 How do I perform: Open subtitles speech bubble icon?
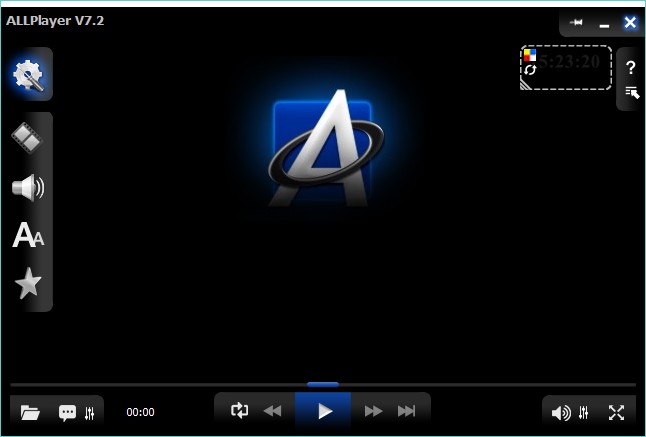67,413
